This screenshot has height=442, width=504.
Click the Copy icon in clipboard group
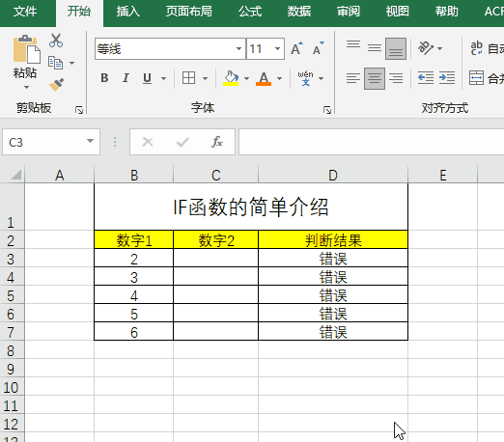tap(55, 63)
